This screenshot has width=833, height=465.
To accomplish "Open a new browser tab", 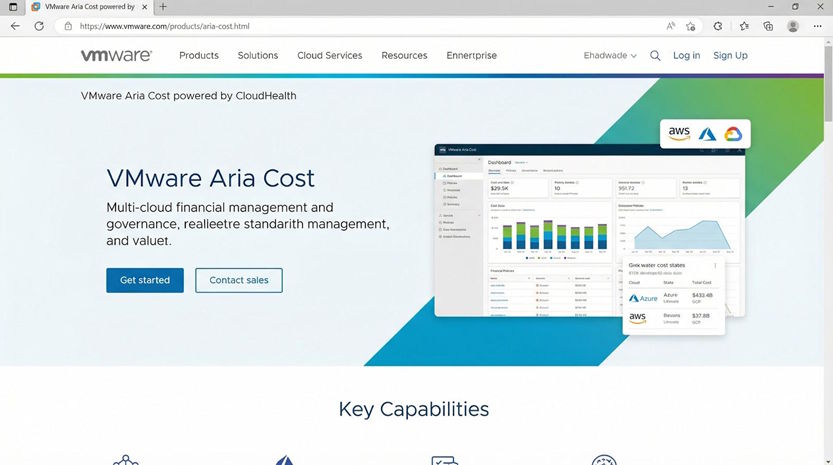I will pyautogui.click(x=163, y=7).
